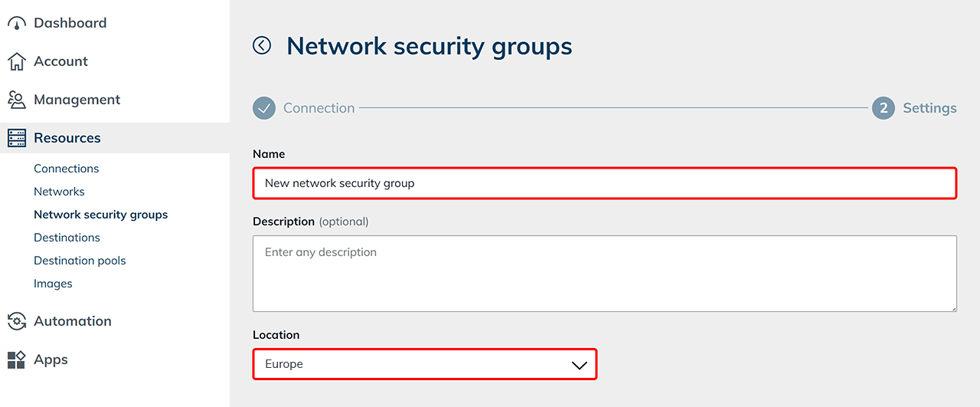
Task: Click the Apps grid icon
Action: pyautogui.click(x=17, y=359)
